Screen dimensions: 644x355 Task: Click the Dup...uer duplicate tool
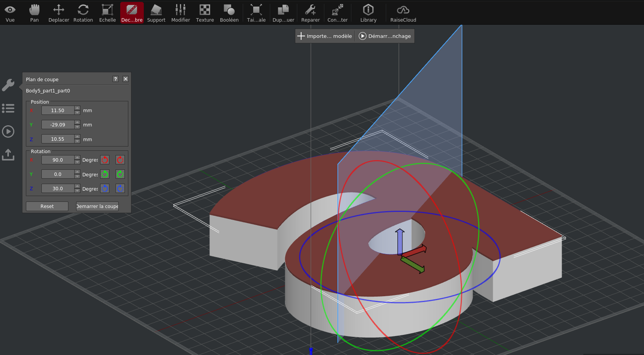[x=283, y=13]
